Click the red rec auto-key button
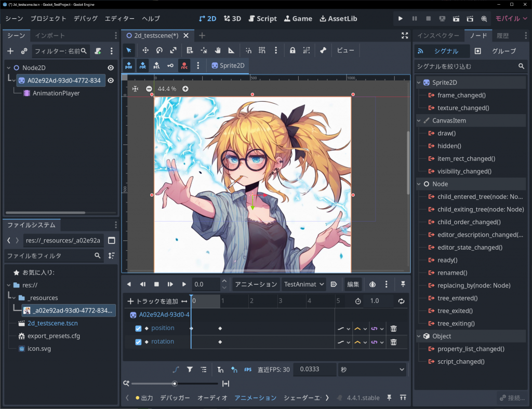Image resolution: width=532 pixels, height=409 pixels. [x=184, y=65]
